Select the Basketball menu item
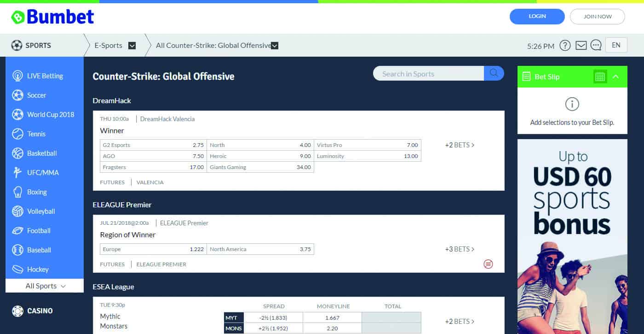The height and width of the screenshot is (334, 644). click(45, 153)
